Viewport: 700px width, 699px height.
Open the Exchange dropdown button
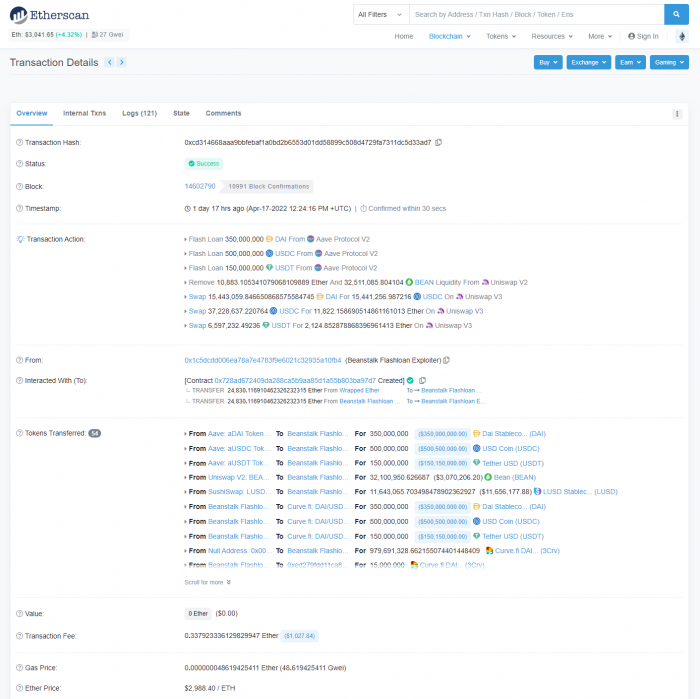click(587, 62)
